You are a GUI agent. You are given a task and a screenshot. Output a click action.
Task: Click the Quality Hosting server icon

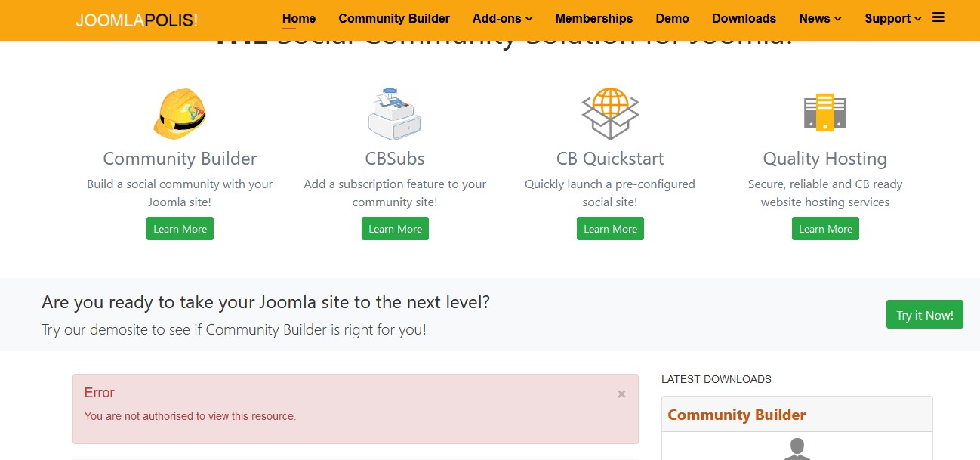824,112
